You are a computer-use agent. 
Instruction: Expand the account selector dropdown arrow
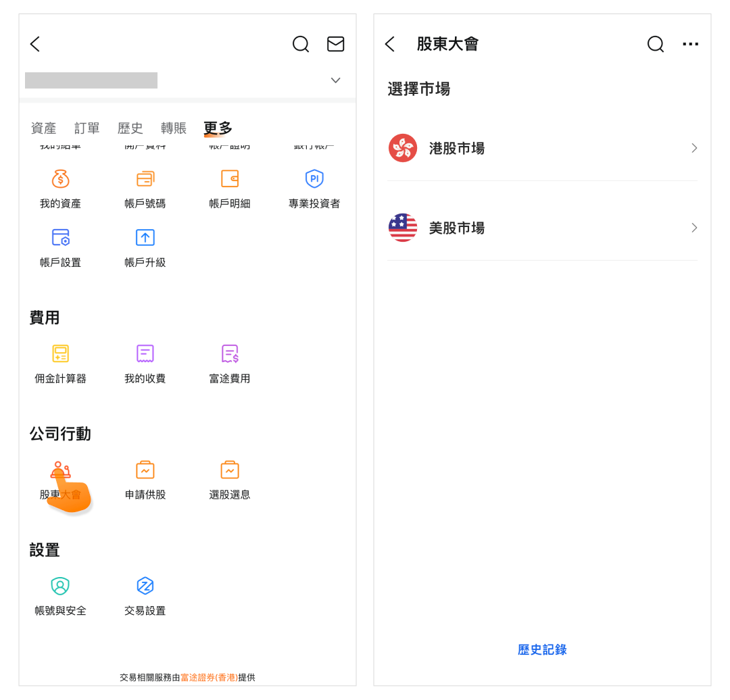click(335, 80)
